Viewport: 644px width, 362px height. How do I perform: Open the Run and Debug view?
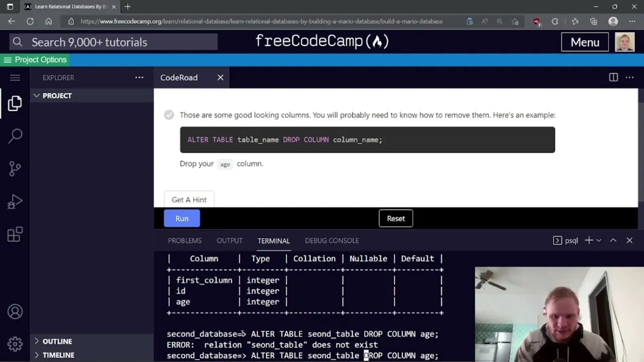[15, 201]
